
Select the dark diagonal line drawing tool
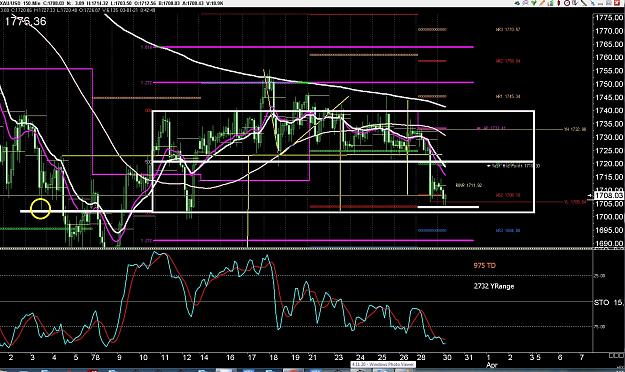click(583, 3)
